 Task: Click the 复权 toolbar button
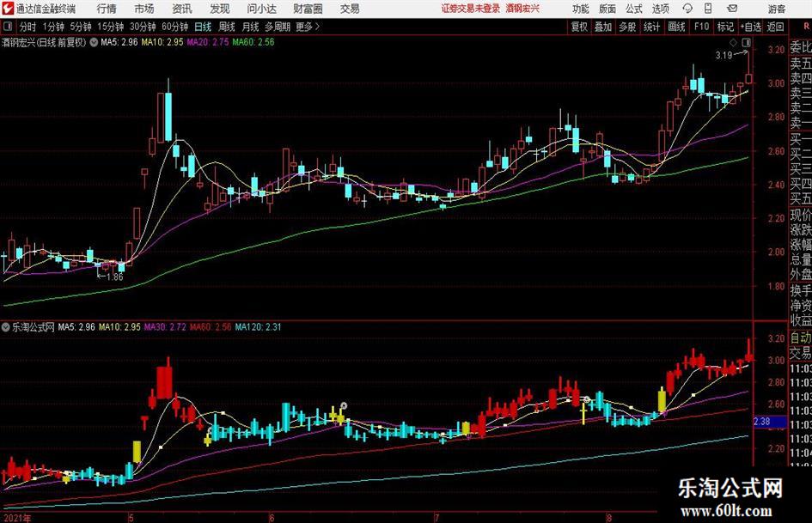[x=579, y=27]
